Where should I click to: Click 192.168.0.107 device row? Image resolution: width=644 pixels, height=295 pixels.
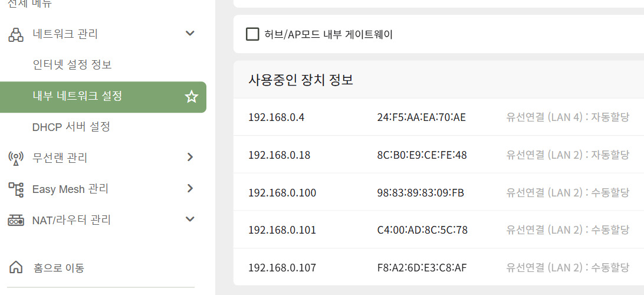[x=439, y=267]
